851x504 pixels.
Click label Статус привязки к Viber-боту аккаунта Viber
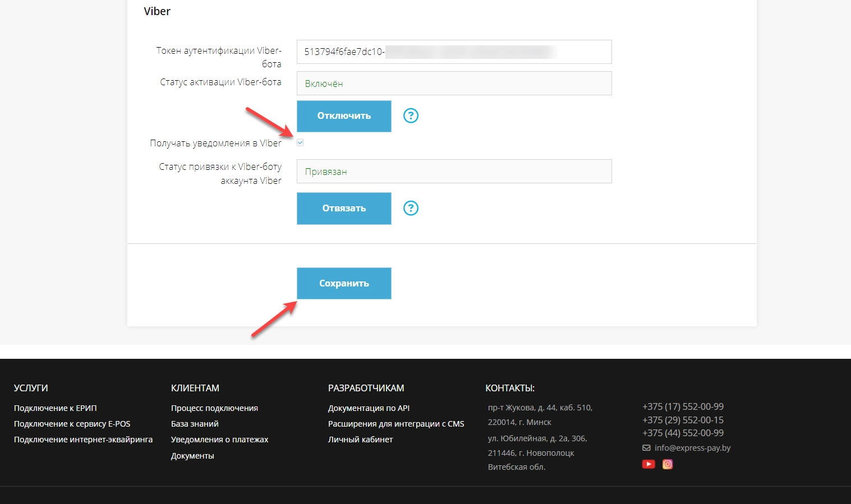220,174
